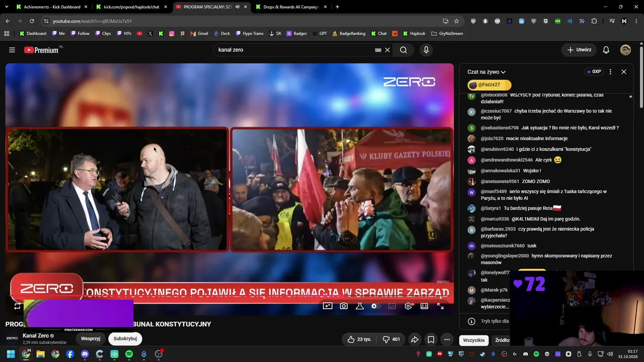Open the user account avatar menu
This screenshot has width=644, height=362.
[625, 50]
